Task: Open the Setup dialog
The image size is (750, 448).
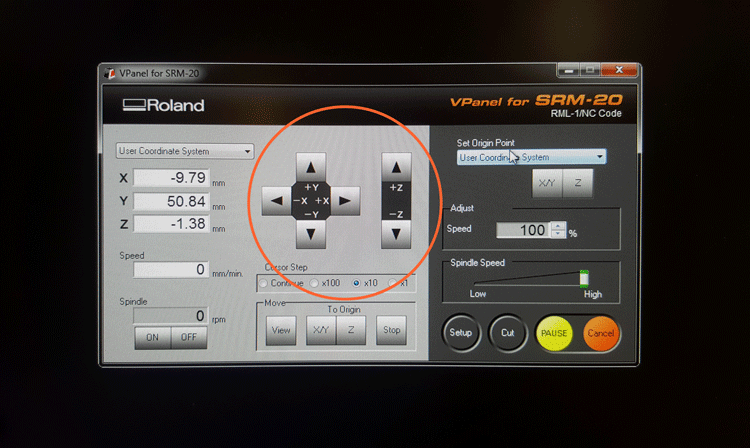Action: coord(461,333)
